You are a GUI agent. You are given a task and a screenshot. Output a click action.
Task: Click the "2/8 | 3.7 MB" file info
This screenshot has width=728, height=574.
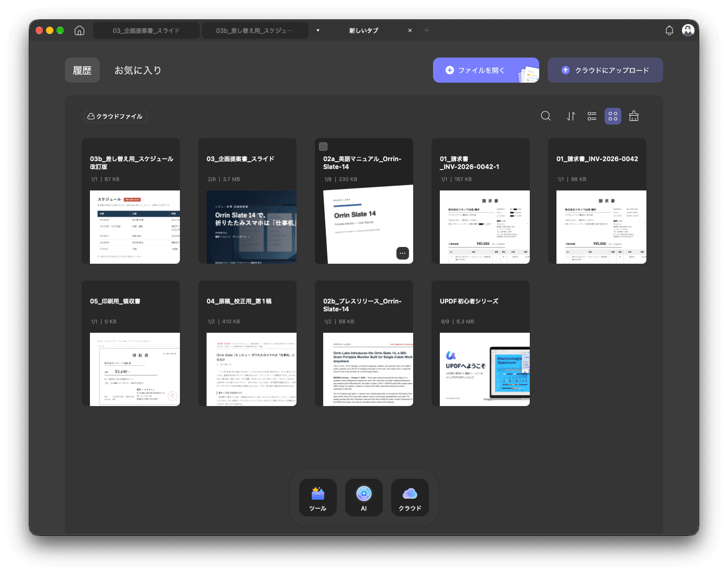224,179
